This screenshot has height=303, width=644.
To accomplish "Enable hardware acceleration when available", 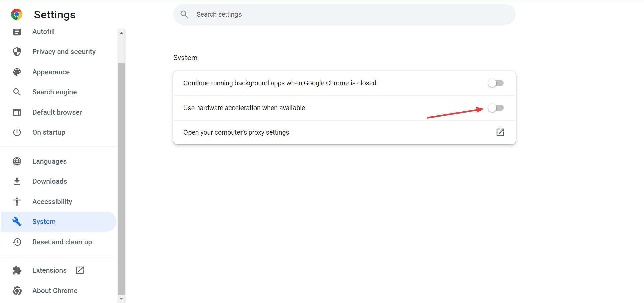I will (496, 108).
